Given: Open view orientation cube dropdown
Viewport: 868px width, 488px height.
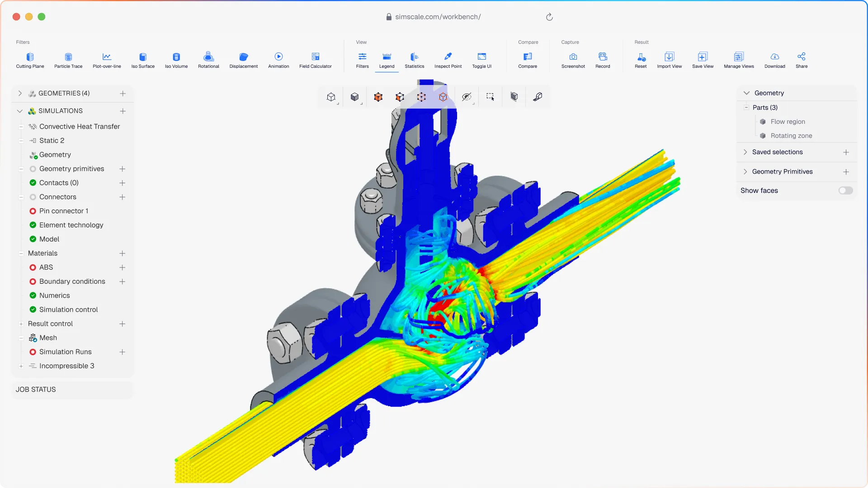Looking at the screenshot, I should 331,97.
